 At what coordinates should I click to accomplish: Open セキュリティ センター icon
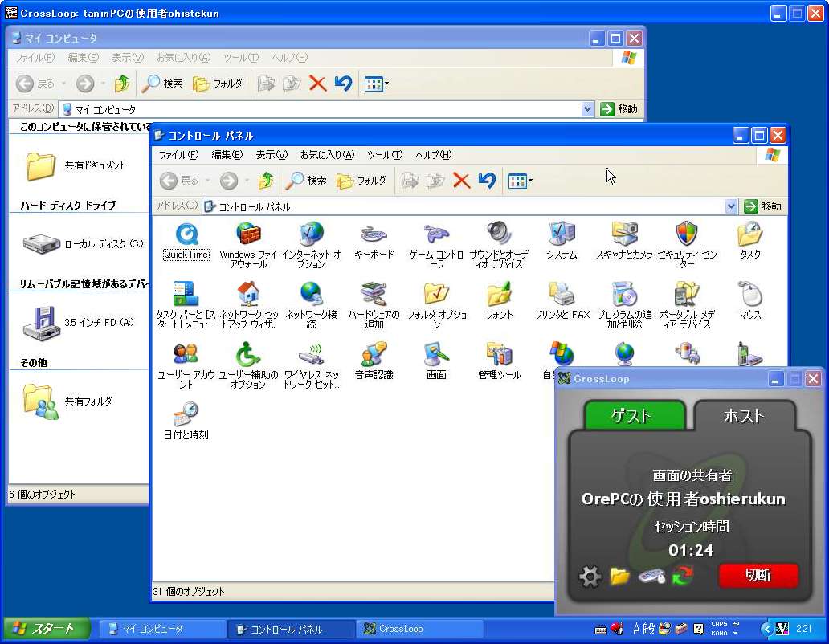pos(687,234)
